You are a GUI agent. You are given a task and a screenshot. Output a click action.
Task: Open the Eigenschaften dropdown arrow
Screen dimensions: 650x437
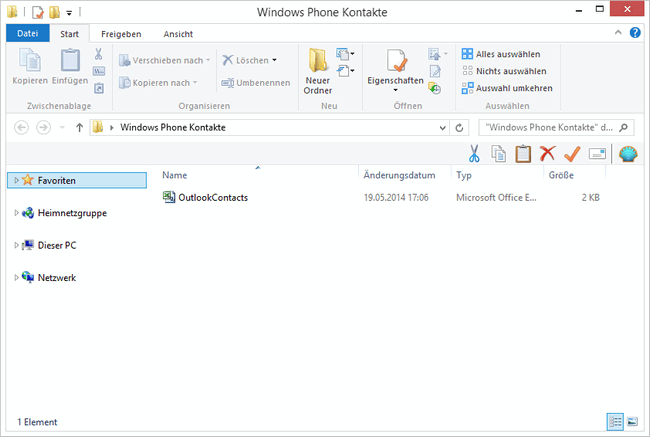tap(395, 90)
